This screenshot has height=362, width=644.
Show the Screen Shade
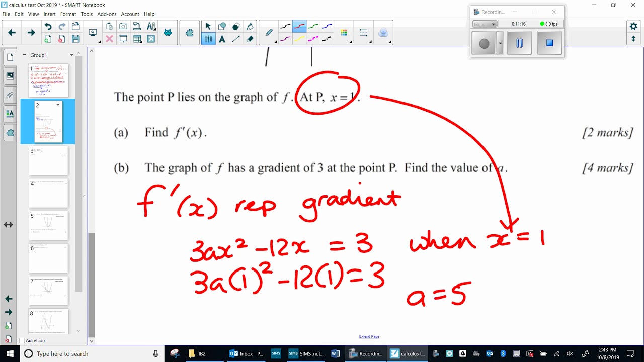click(x=123, y=39)
